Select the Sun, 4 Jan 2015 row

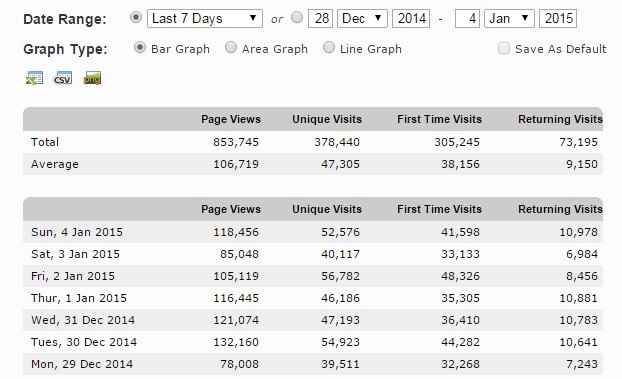click(313, 232)
